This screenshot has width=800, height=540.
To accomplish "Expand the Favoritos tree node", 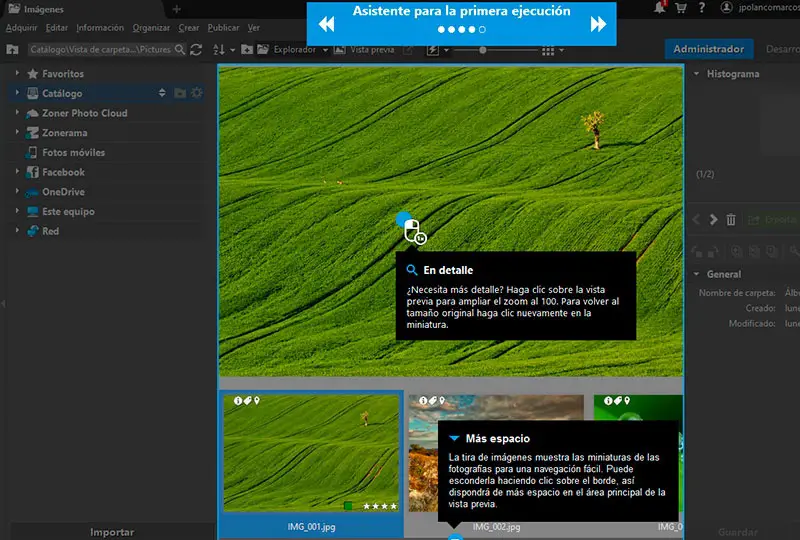I will [x=17, y=73].
